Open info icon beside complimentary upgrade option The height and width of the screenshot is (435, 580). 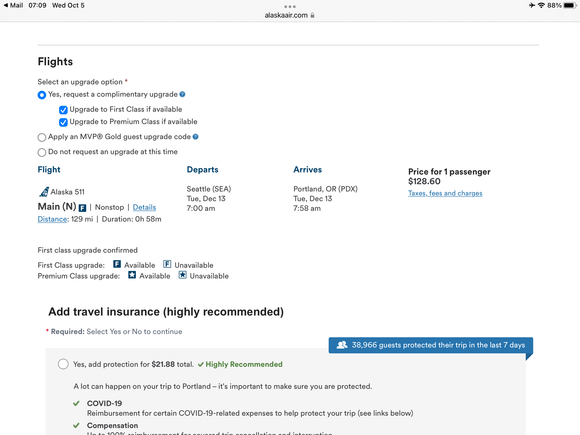[182, 94]
